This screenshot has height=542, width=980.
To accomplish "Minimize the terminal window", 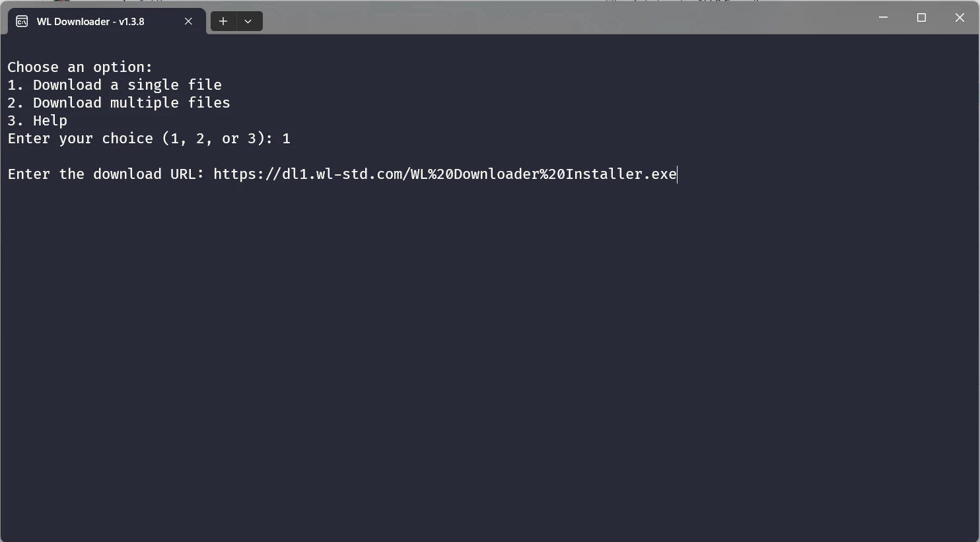I will [x=883, y=18].
